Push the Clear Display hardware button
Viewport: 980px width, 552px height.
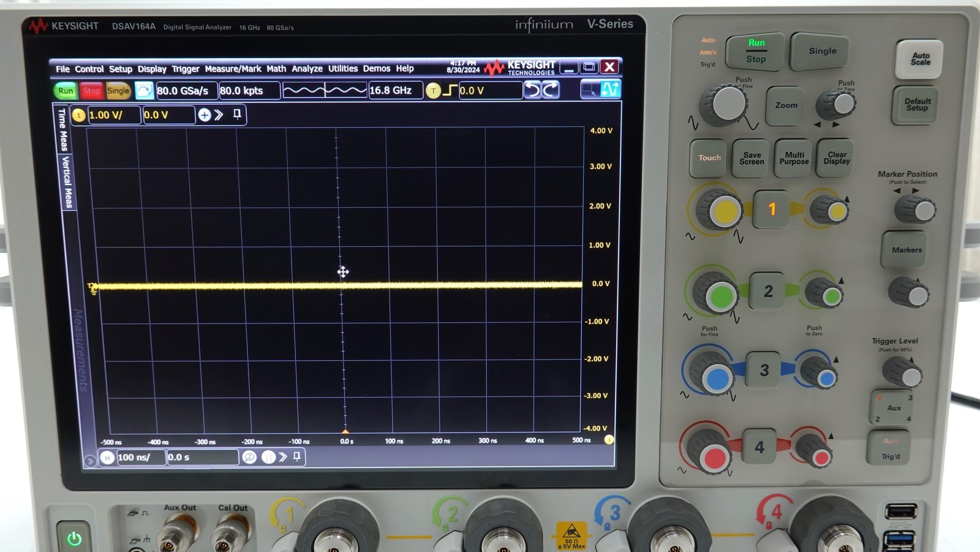(836, 158)
